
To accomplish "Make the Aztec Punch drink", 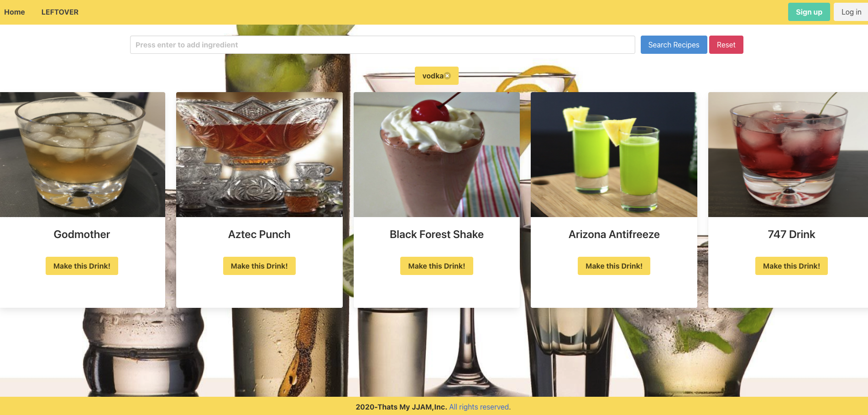I will pos(259,266).
